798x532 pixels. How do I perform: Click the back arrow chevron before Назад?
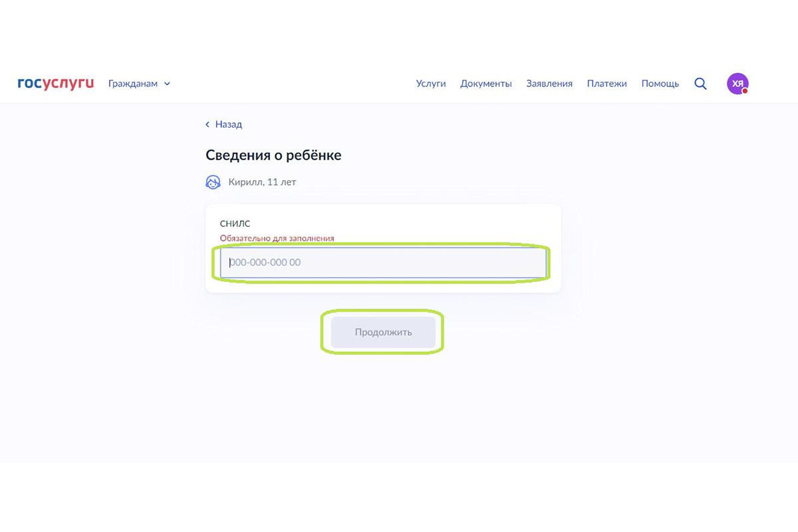coord(207,124)
